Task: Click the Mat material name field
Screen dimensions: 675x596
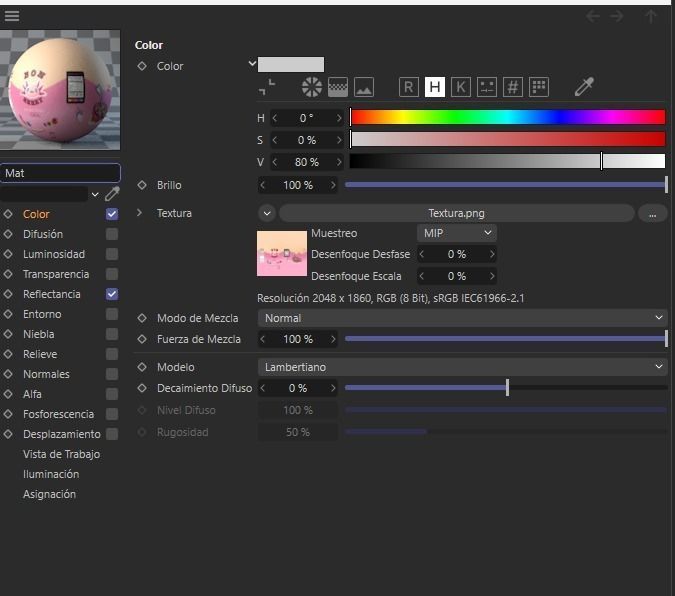Action: [x=60, y=173]
